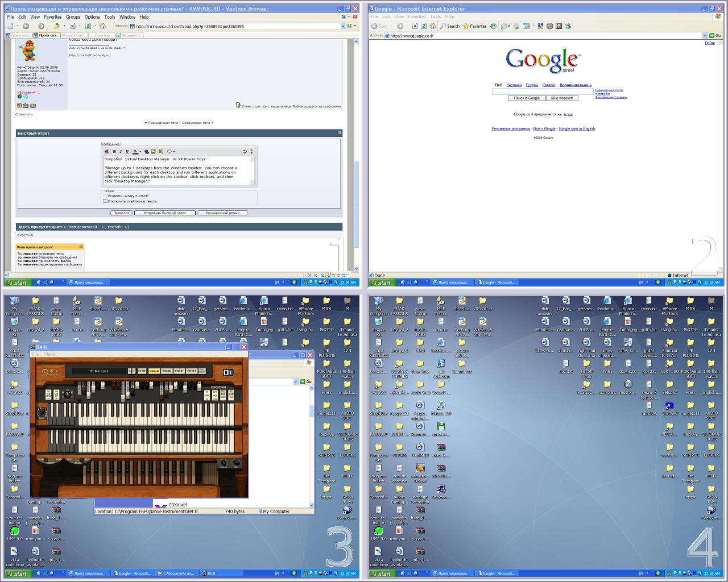
Task: Open the Favorites menu in Maxthon Browser
Action: click(52, 17)
